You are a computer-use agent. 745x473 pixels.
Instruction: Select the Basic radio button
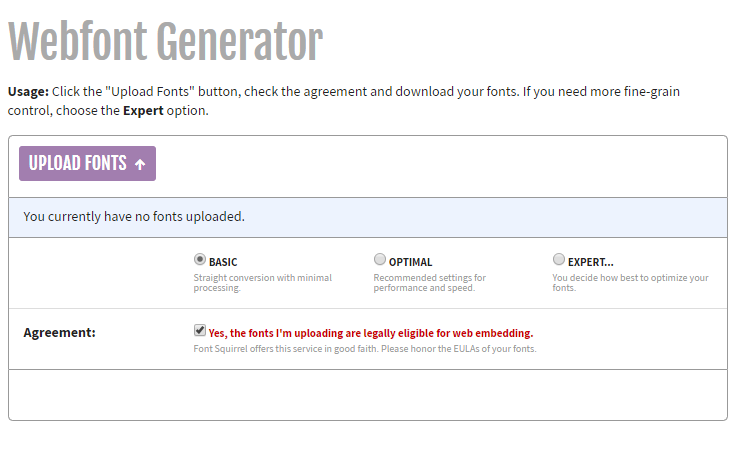click(200, 260)
